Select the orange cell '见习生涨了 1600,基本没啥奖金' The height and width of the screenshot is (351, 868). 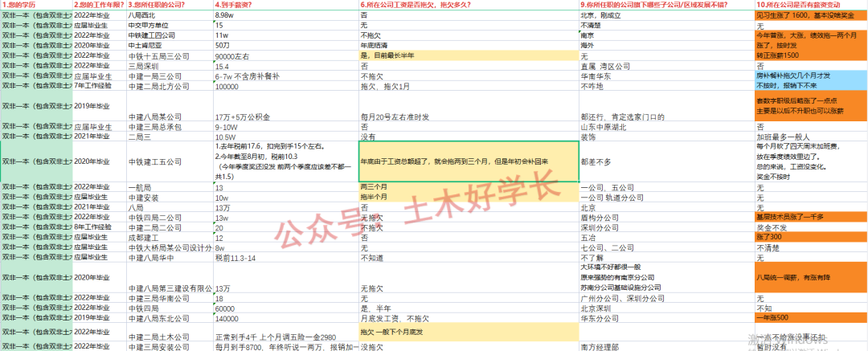[811, 15]
